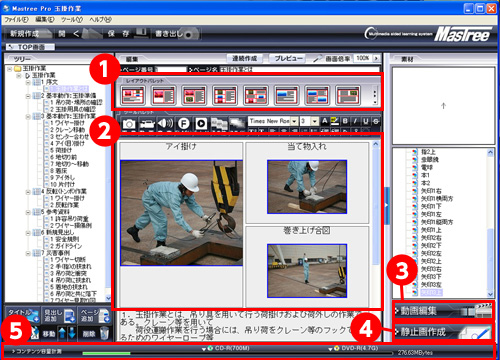Click the material panel collapse arrow handle
This screenshot has width=500, height=360.
tap(387, 205)
